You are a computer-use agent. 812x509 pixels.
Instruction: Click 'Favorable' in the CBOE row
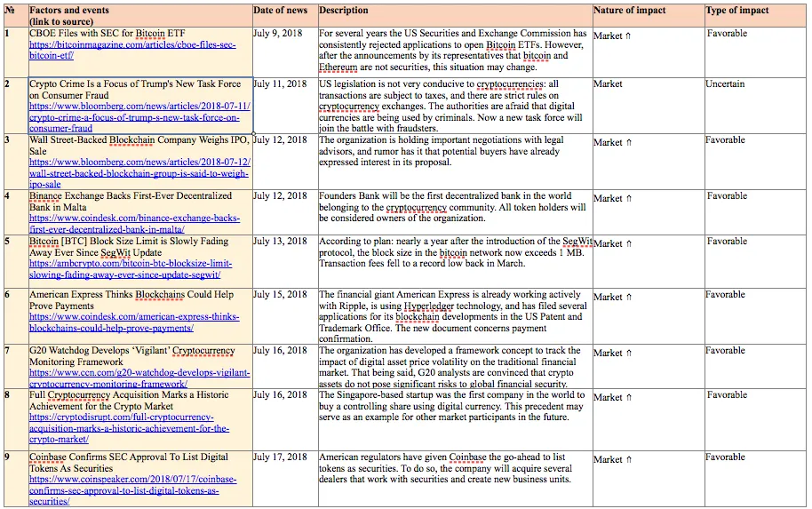727,33
